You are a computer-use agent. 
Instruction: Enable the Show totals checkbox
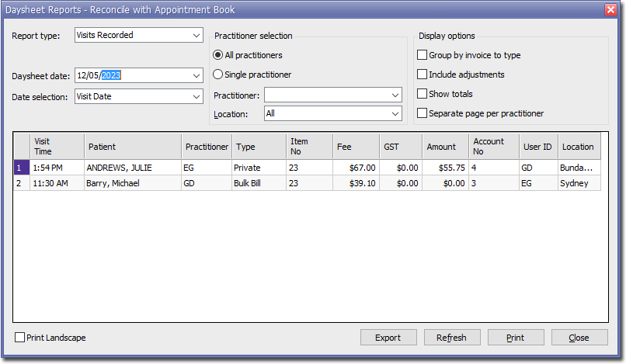[x=423, y=94]
